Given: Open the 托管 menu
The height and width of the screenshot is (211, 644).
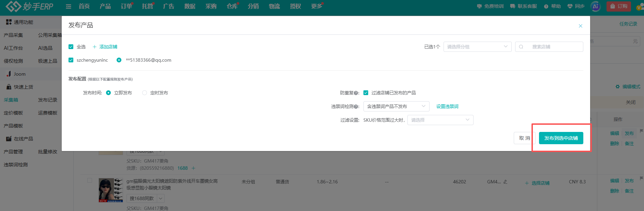Looking at the screenshot, I should pos(147,6).
